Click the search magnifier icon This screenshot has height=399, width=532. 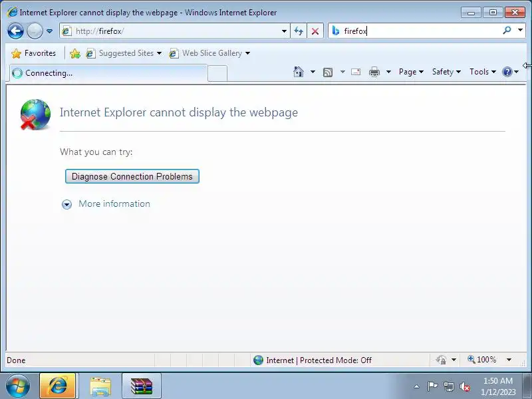[x=507, y=31]
